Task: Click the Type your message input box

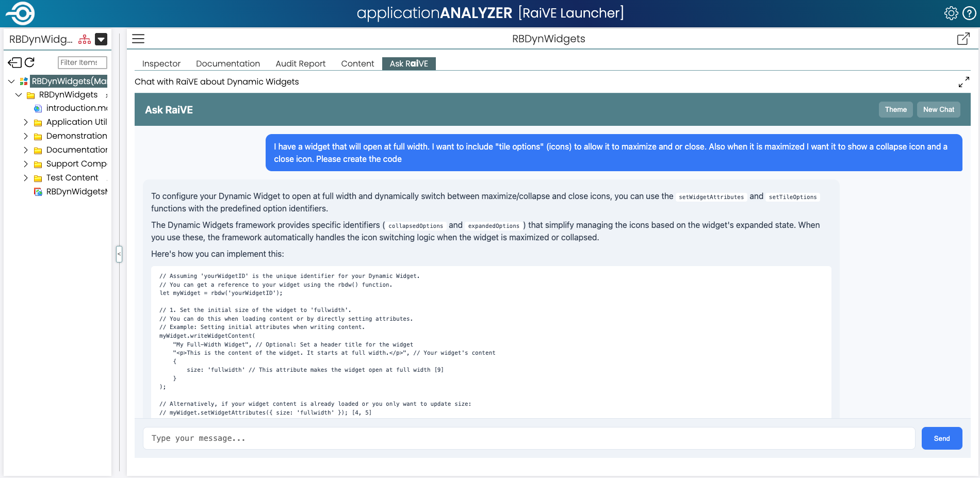Action: click(x=529, y=438)
